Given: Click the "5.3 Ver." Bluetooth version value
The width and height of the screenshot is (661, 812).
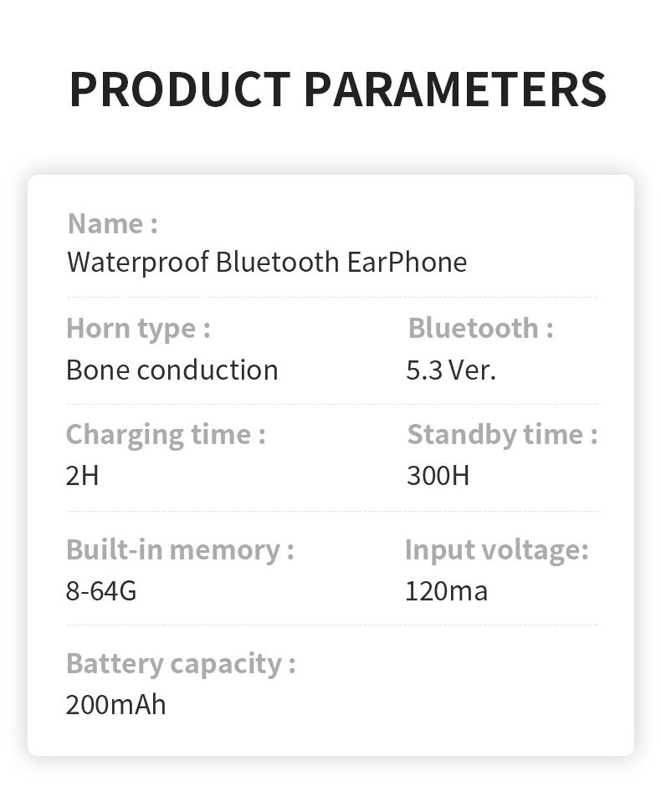Looking at the screenshot, I should coord(451,370).
